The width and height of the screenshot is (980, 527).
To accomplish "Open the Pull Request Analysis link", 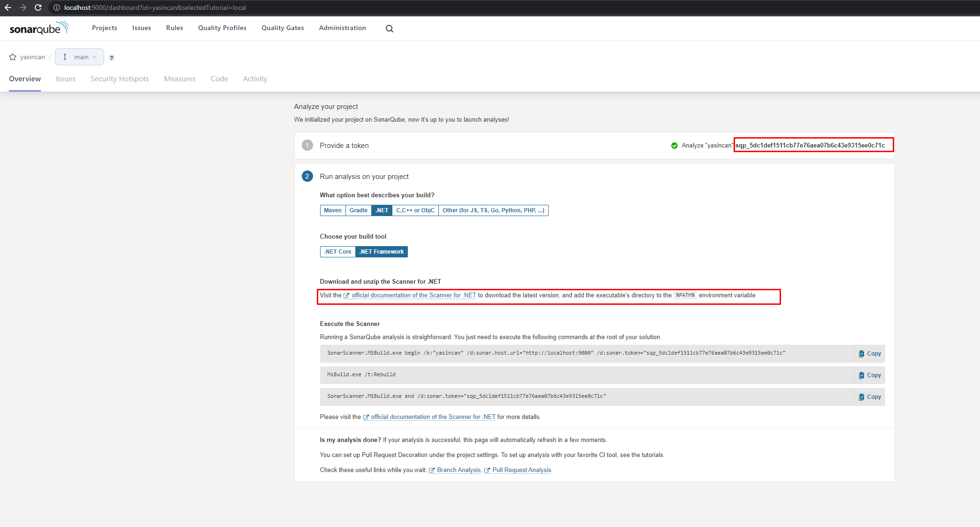I will 518,470.
